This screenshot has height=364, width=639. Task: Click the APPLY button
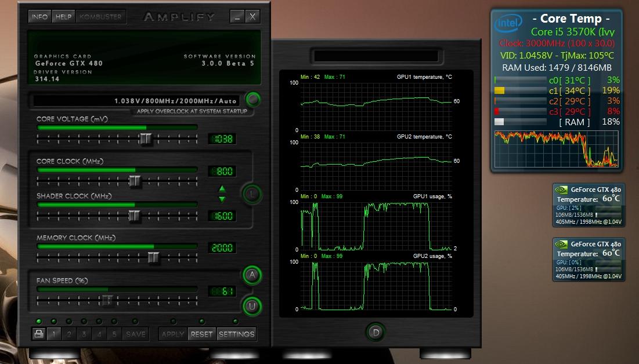click(x=173, y=334)
